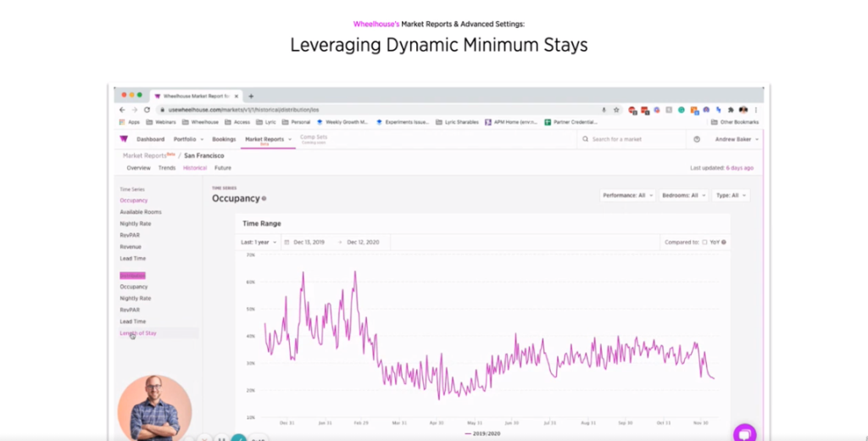Click the calendar icon in Time Range
The image size is (868, 441).
287,242
